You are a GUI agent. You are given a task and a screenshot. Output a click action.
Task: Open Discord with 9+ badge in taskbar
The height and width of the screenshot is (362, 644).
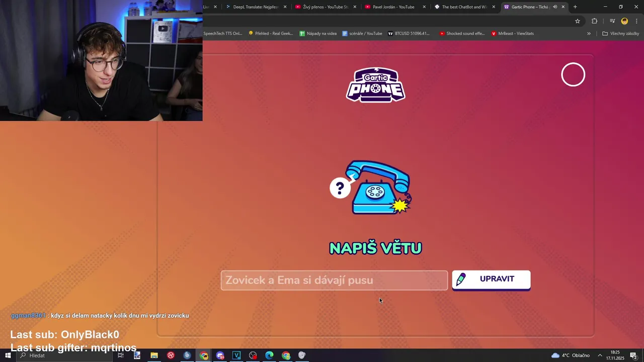(x=220, y=355)
